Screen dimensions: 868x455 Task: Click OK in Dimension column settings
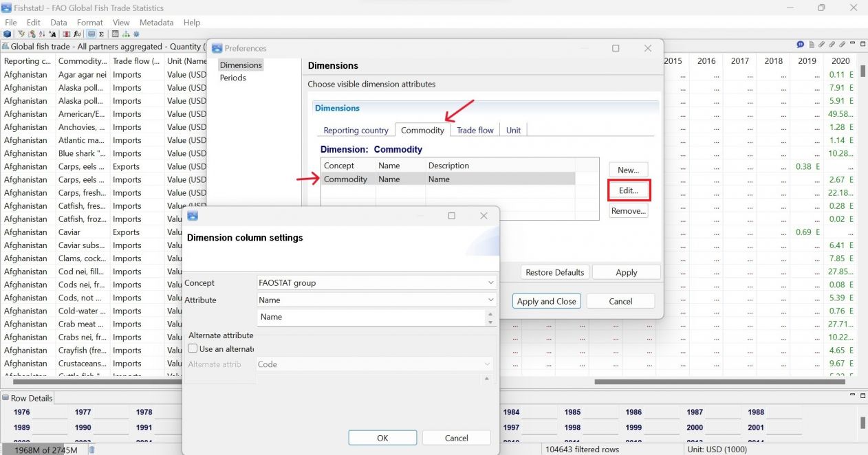click(x=382, y=438)
